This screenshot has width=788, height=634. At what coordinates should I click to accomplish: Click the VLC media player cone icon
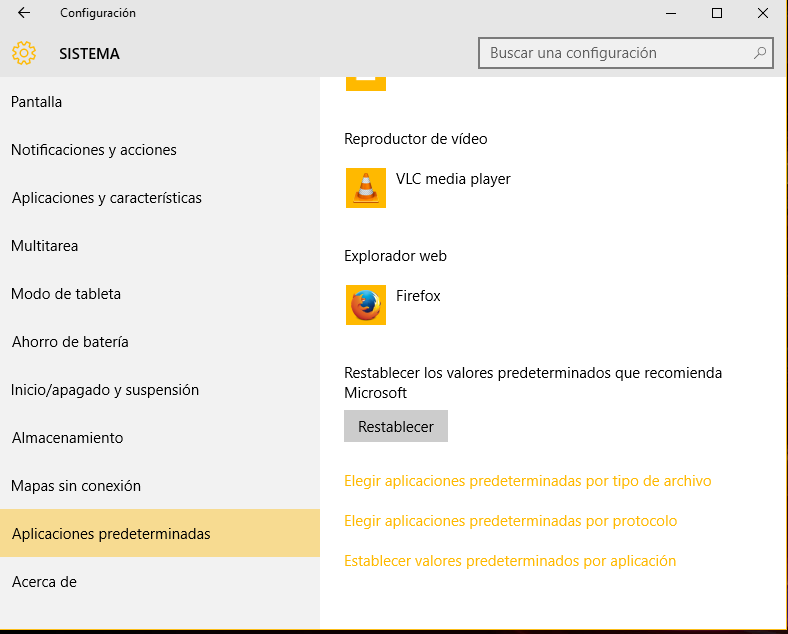click(366, 188)
